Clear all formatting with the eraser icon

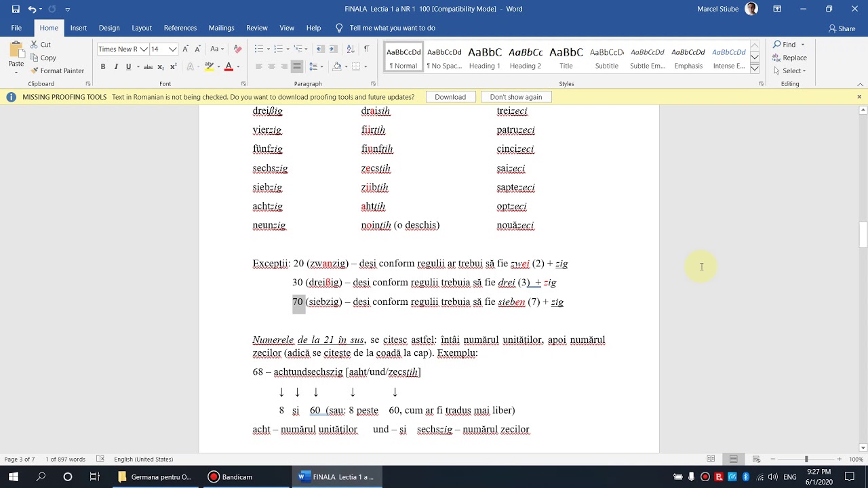coord(237,49)
